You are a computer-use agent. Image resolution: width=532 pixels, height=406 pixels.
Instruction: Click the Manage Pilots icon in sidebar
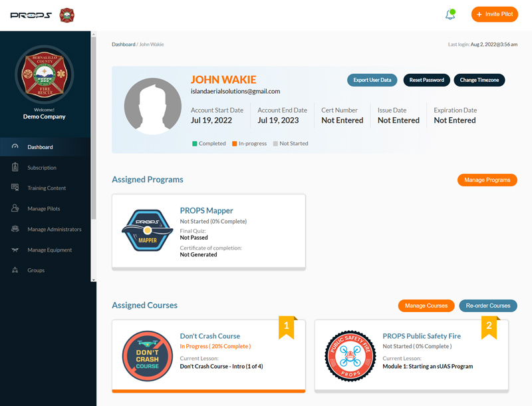point(15,209)
